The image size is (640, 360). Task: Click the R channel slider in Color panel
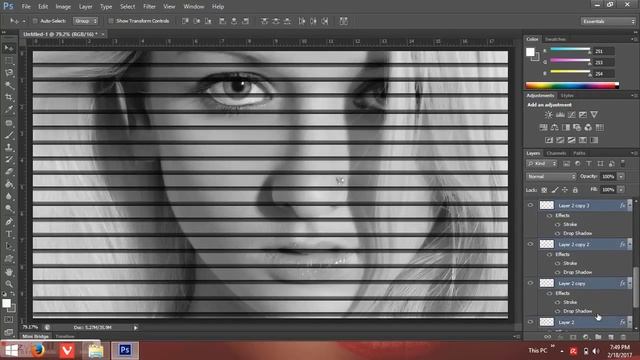[x=570, y=50]
